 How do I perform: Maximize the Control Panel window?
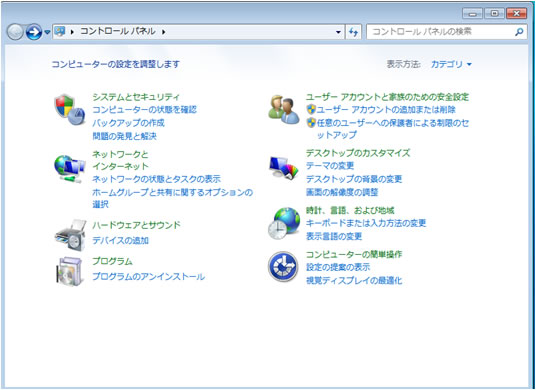[x=494, y=14]
